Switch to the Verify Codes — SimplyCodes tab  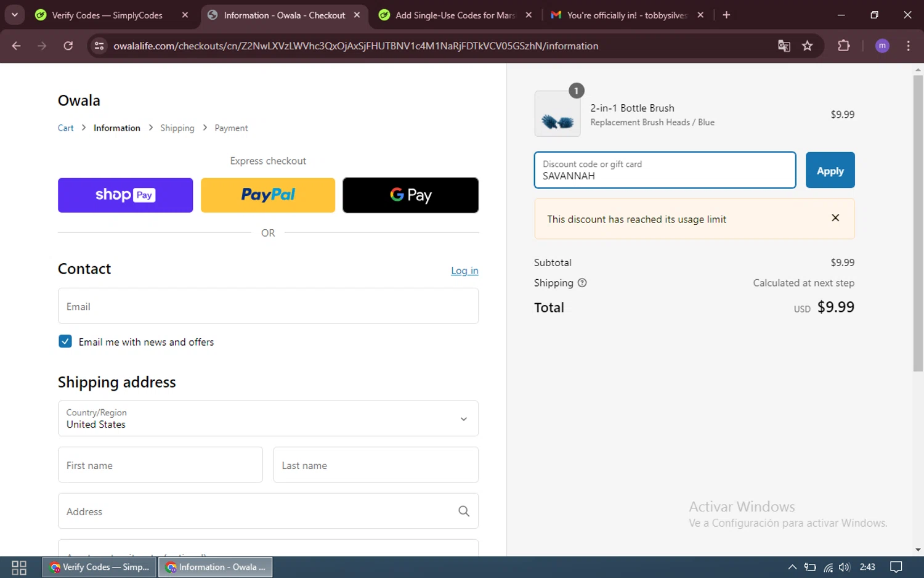click(106, 15)
